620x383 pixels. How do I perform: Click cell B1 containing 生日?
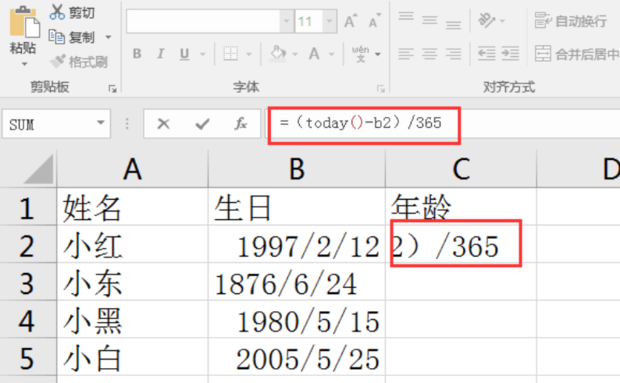point(297,207)
